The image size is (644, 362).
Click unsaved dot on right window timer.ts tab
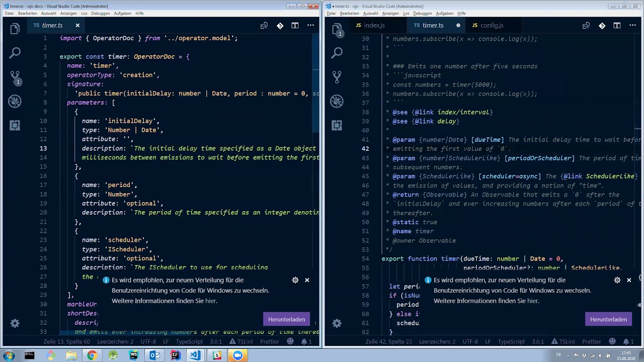(x=458, y=25)
